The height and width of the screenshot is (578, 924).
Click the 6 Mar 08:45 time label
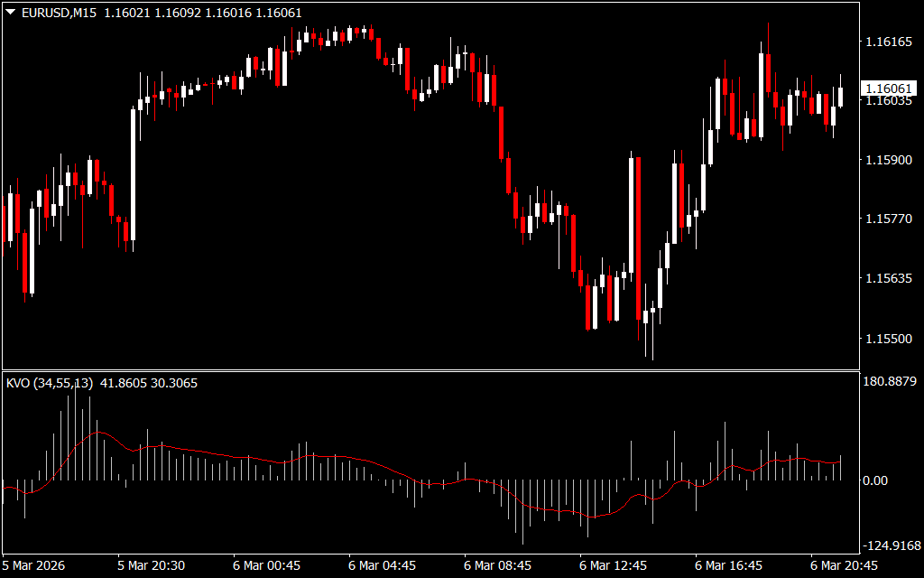click(497, 565)
